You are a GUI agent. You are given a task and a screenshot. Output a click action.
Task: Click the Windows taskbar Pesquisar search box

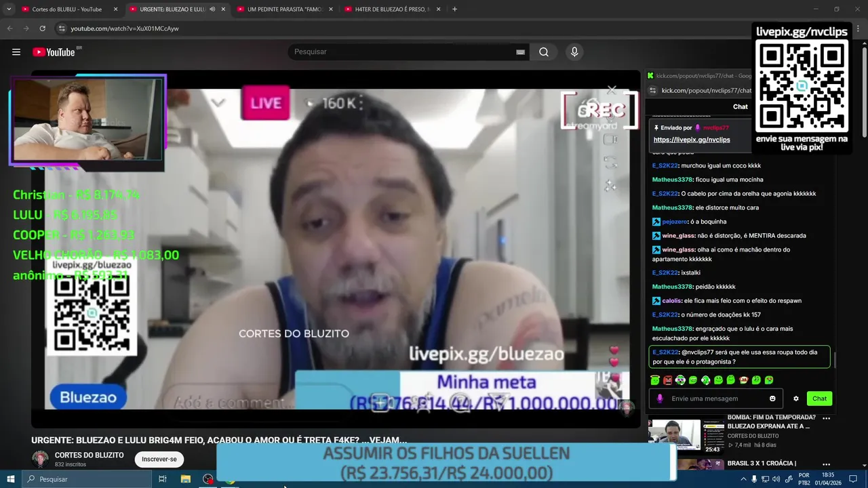(86, 479)
